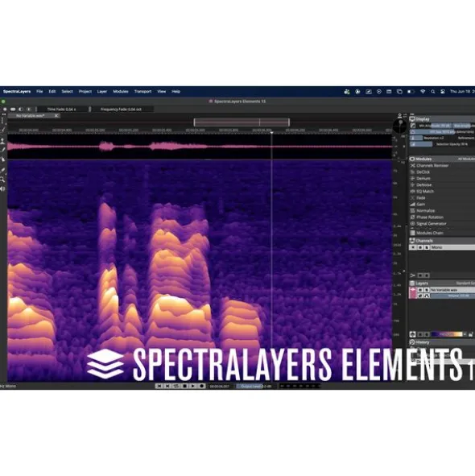The image size is (475, 476).
Task: Select the No Variable.wav layer row
Action: (452, 290)
